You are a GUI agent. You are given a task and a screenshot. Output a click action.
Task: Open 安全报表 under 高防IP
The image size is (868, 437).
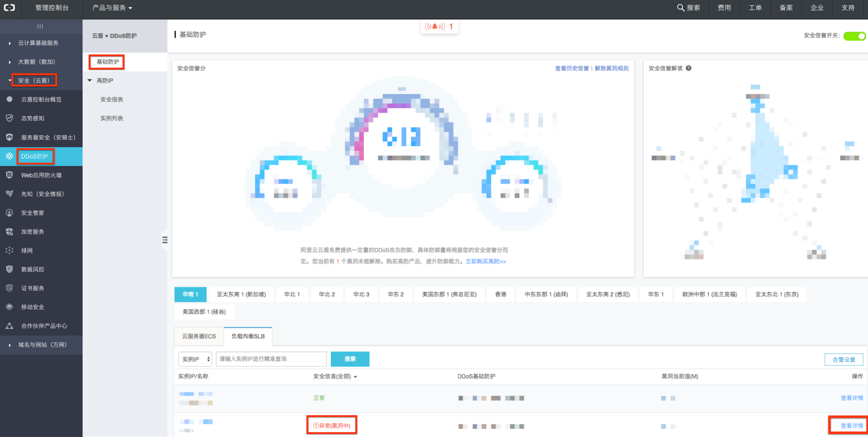[x=112, y=99]
